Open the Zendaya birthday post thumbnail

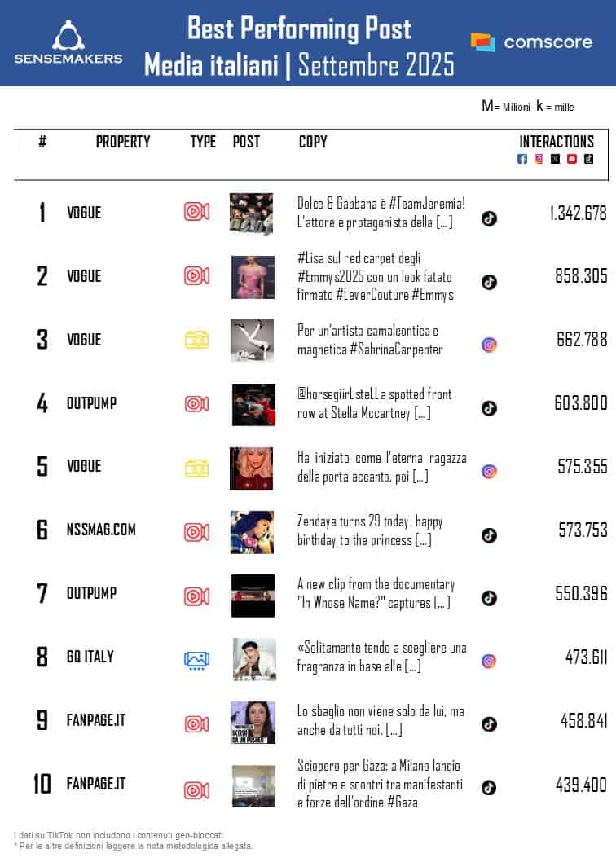click(x=252, y=532)
